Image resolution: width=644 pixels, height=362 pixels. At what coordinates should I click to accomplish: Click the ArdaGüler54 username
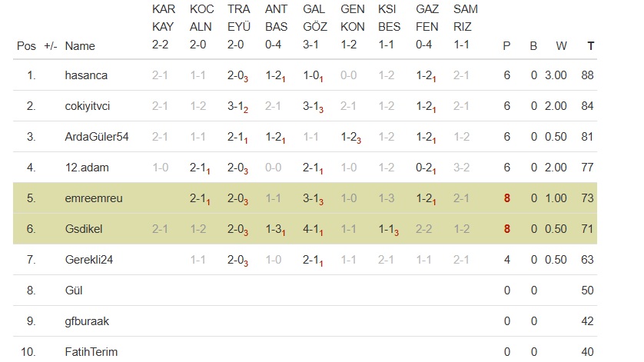coord(97,137)
